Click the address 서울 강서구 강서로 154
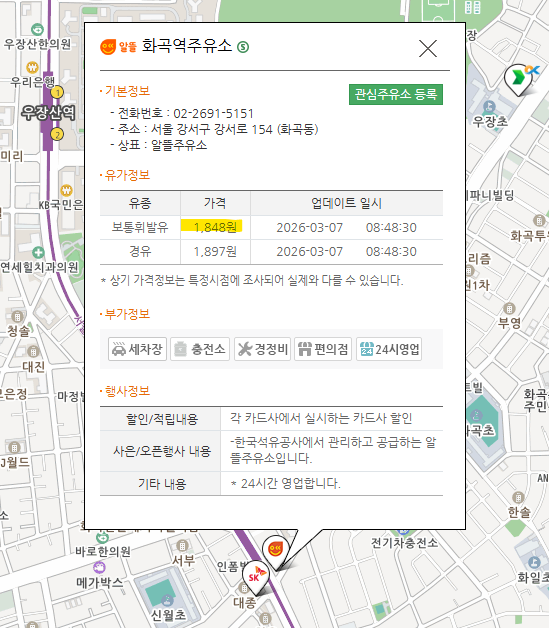 [211, 129]
